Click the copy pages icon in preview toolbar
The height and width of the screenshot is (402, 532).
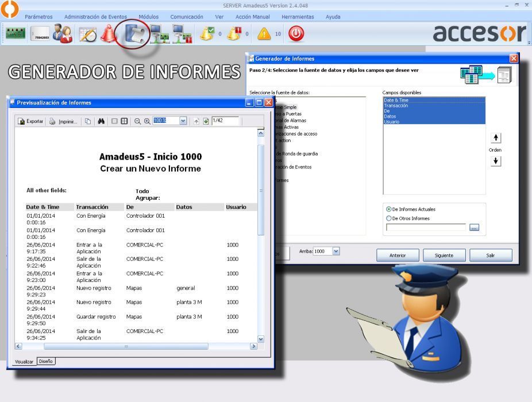[88, 121]
